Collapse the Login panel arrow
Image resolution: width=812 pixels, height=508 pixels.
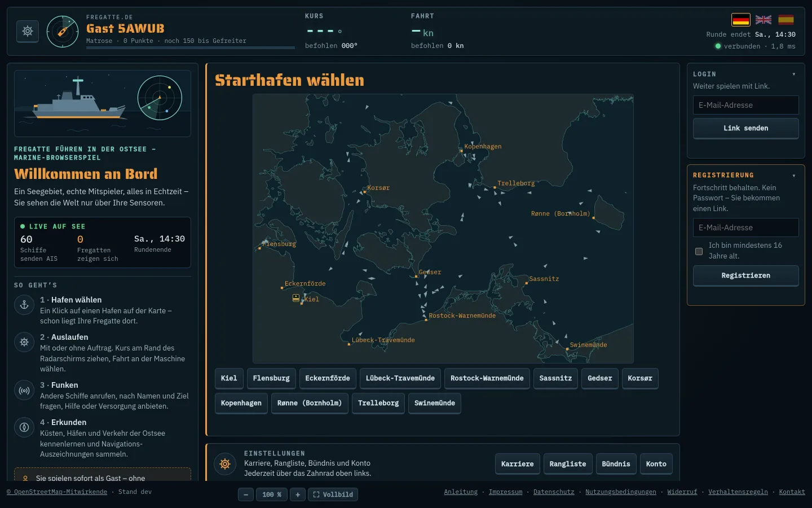(x=794, y=75)
